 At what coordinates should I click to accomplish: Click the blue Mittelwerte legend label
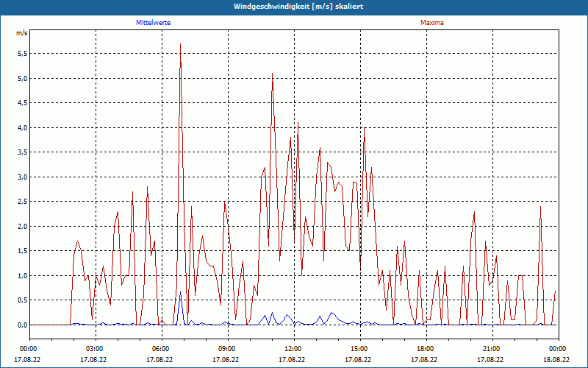(x=153, y=23)
